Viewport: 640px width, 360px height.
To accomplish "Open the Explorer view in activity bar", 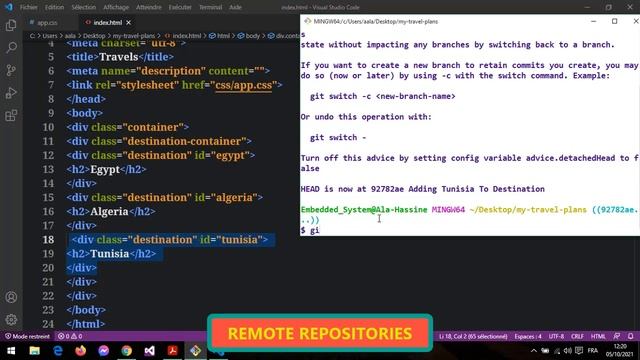I will pos(11,25).
